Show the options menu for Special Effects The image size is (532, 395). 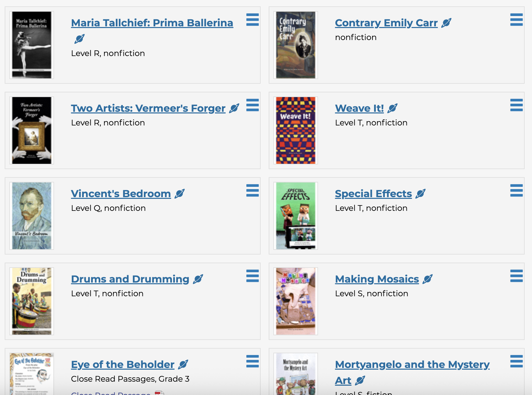pos(516,190)
